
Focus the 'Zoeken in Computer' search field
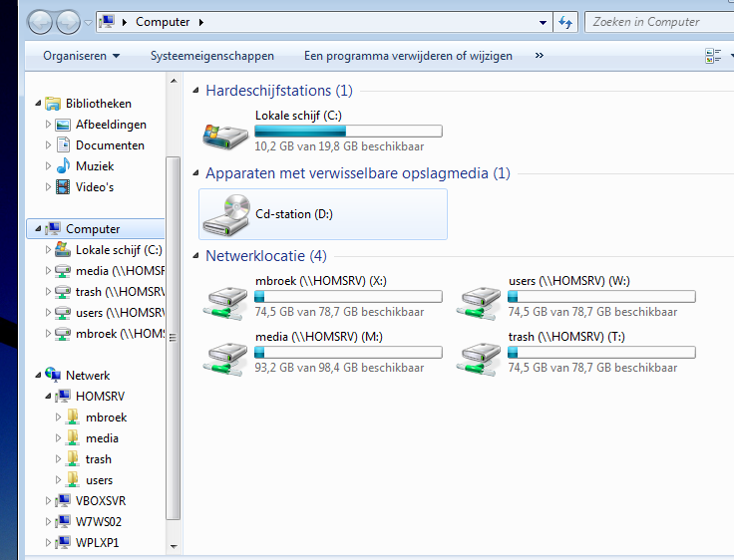tap(659, 22)
